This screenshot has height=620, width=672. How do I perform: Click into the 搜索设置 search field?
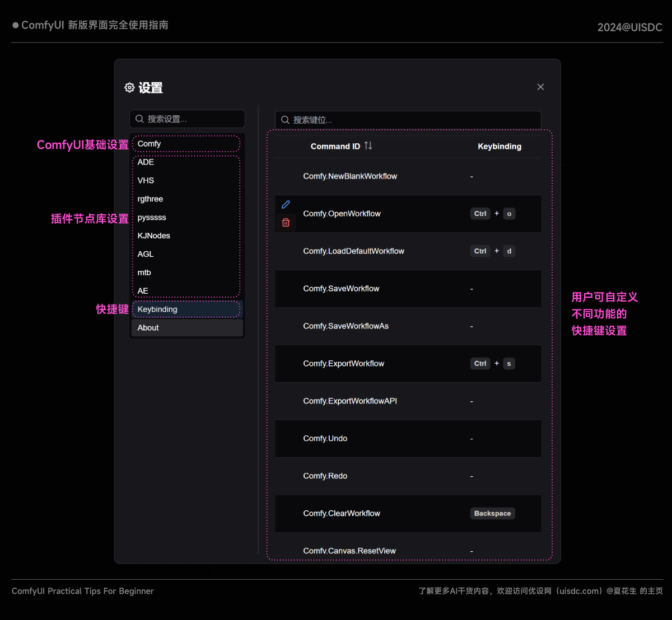point(187,119)
